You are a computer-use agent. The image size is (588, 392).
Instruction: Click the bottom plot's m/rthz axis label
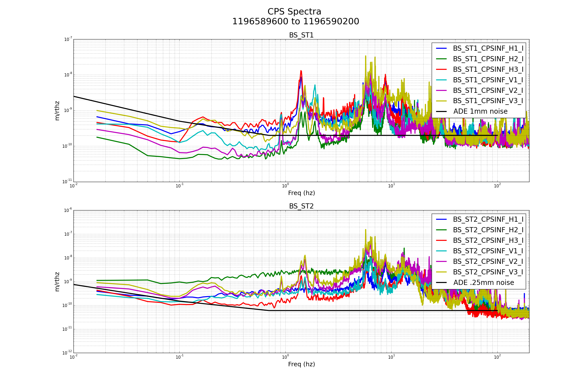pyautogui.click(x=57, y=282)
